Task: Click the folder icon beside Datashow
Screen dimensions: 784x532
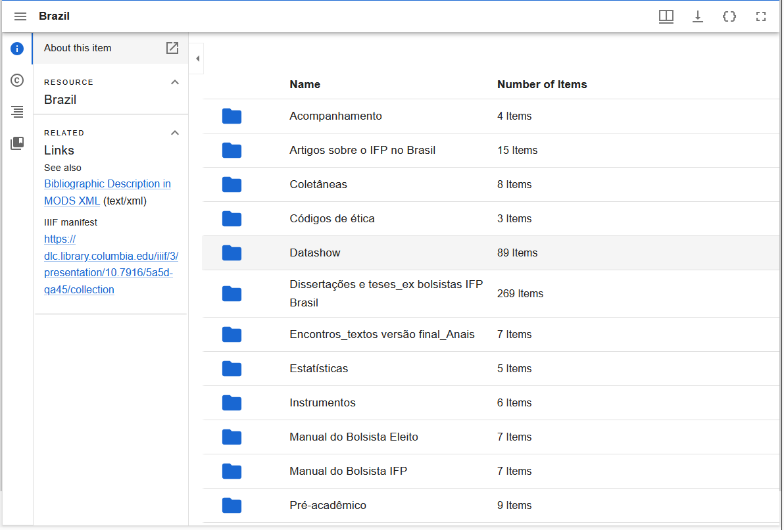Action: point(232,253)
